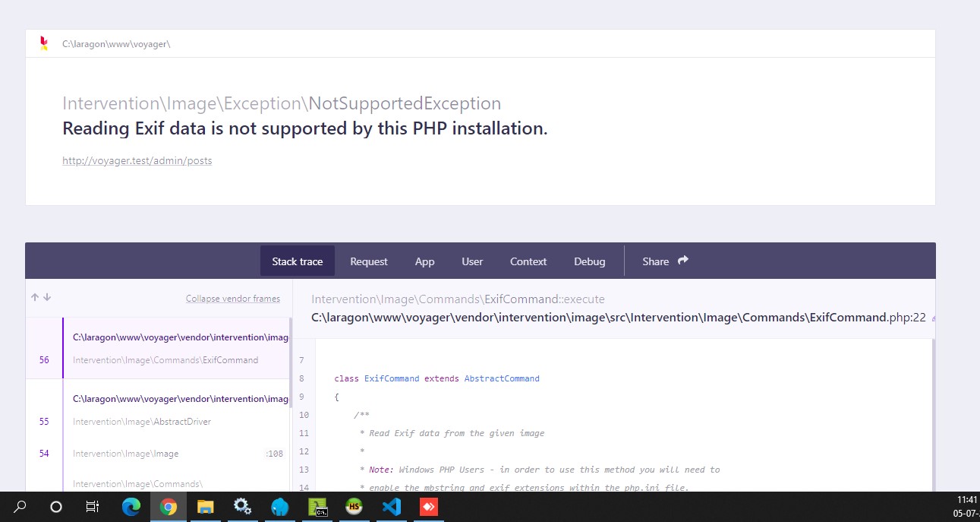This screenshot has height=522, width=980.
Task: Click Collapse vendor frames link
Action: tap(233, 299)
